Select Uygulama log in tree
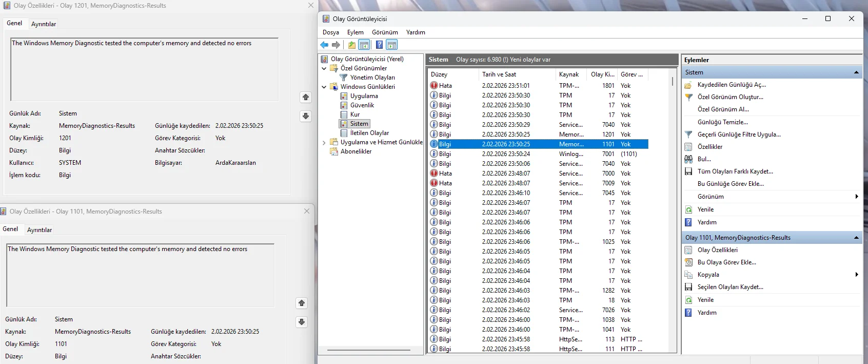The width and height of the screenshot is (868, 364). click(x=364, y=96)
